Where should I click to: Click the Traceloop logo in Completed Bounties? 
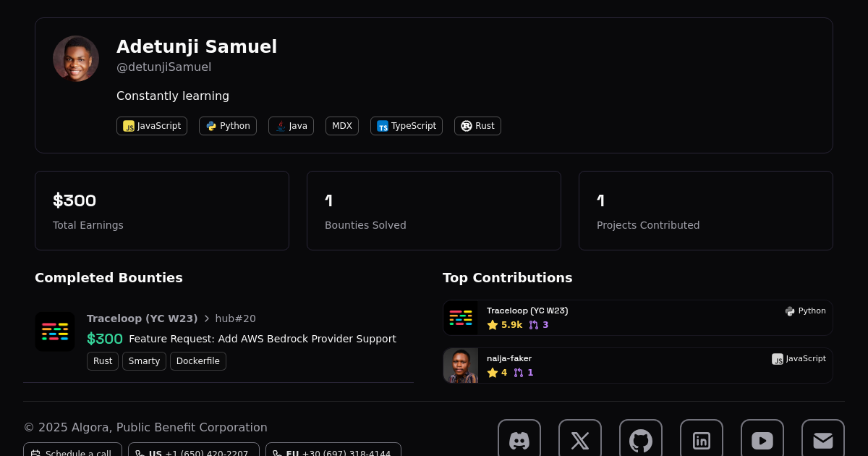55,332
